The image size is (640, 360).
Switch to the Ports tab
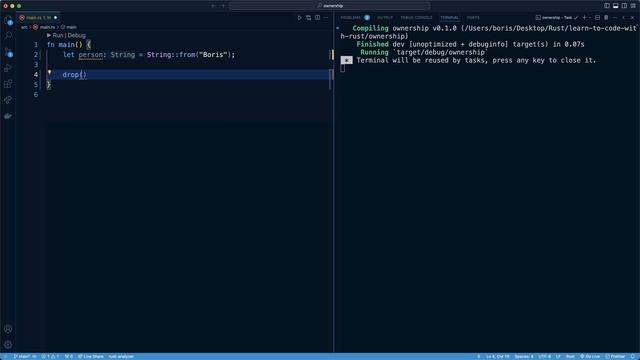473,18
